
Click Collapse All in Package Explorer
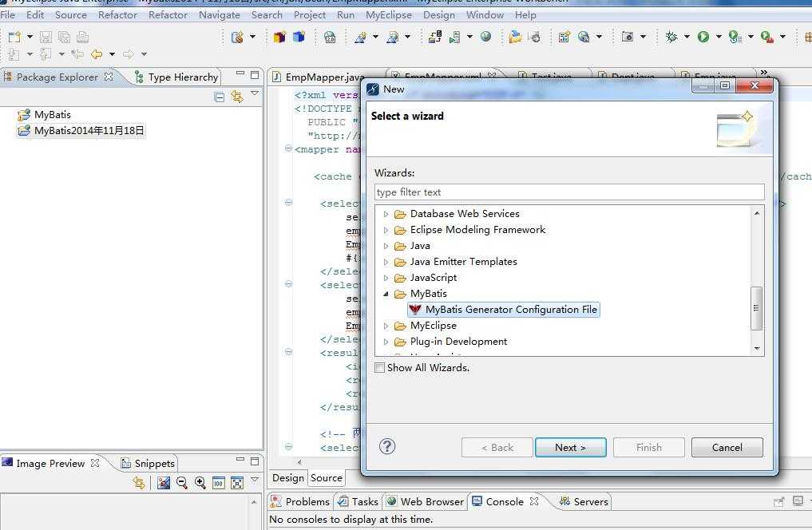(219, 97)
